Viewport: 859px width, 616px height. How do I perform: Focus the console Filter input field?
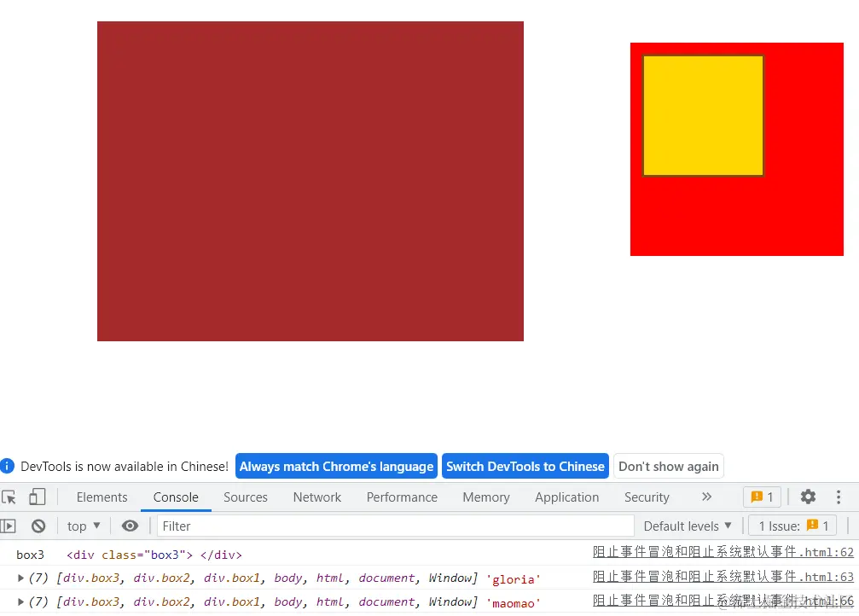[396, 526]
